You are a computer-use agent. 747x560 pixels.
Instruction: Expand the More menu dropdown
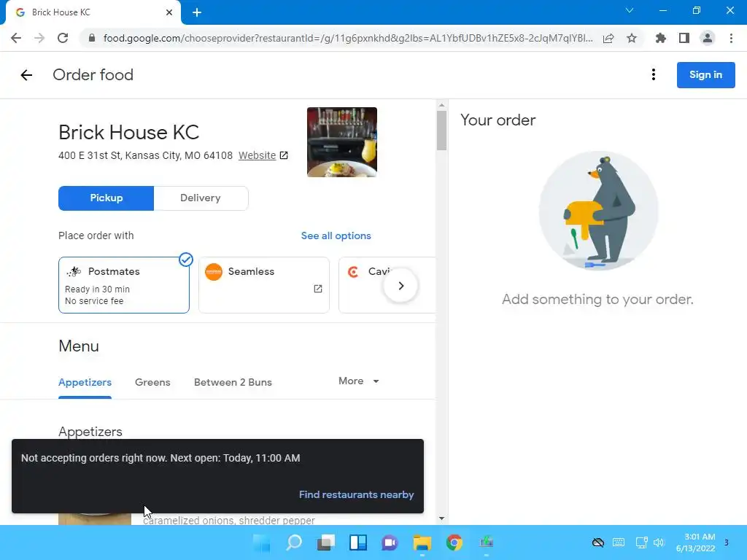pyautogui.click(x=359, y=381)
